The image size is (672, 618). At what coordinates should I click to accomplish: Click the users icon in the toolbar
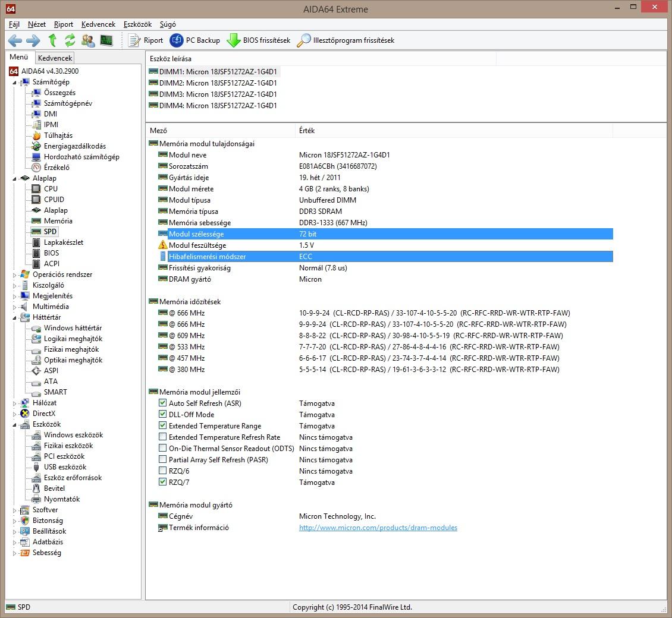[x=88, y=40]
